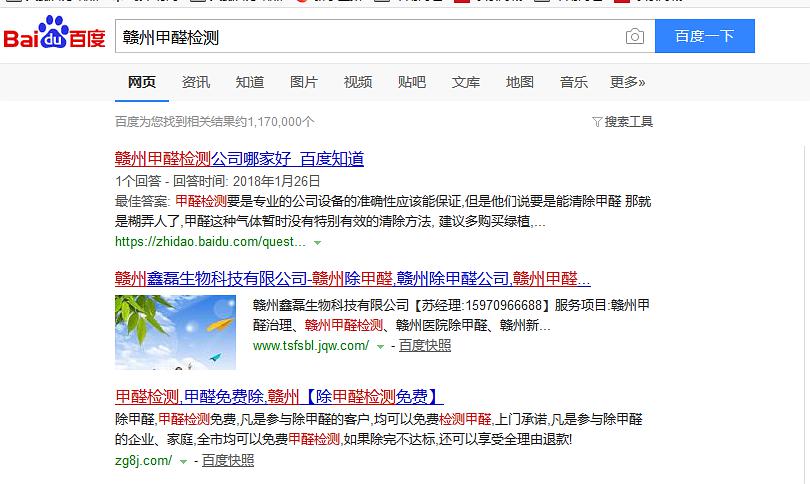Open 百度快照 for tsfsbl.jqw.com result
Viewport: 810px width, 484px height.
pos(425,346)
